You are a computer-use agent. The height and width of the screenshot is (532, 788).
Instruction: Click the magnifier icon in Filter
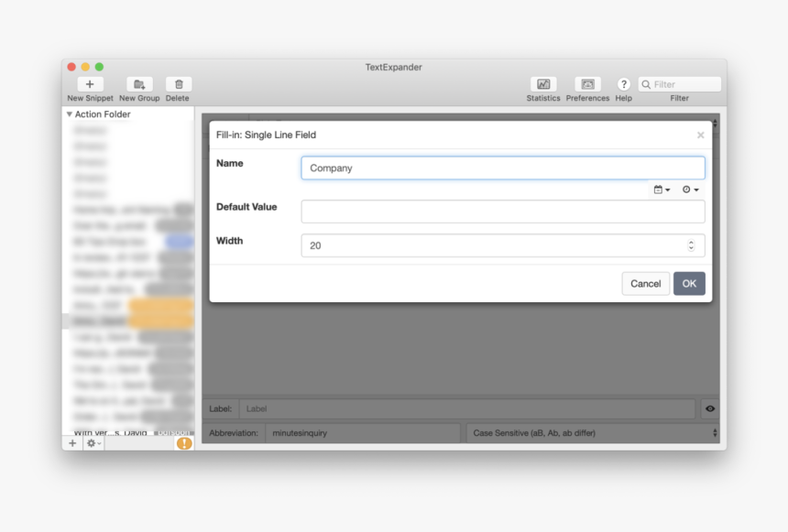[x=646, y=84]
